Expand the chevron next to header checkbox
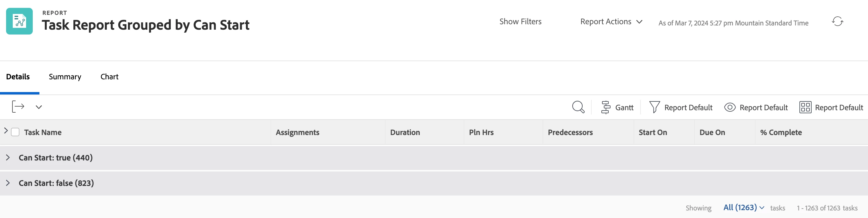 [6, 130]
